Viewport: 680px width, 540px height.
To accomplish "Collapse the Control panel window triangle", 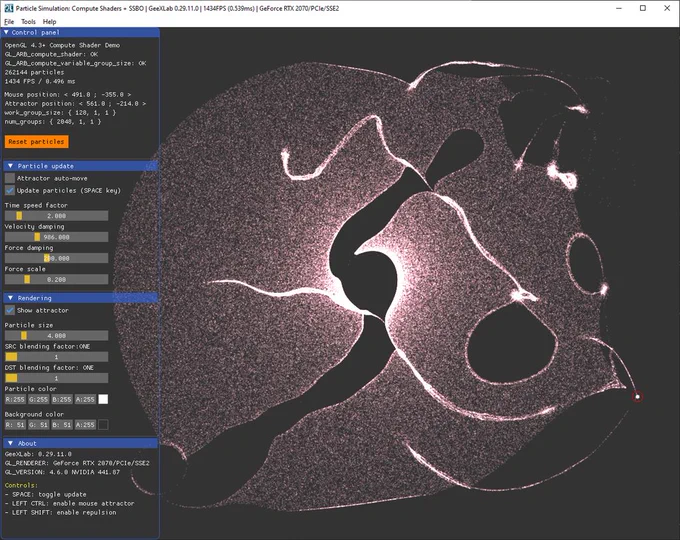I will point(6,33).
